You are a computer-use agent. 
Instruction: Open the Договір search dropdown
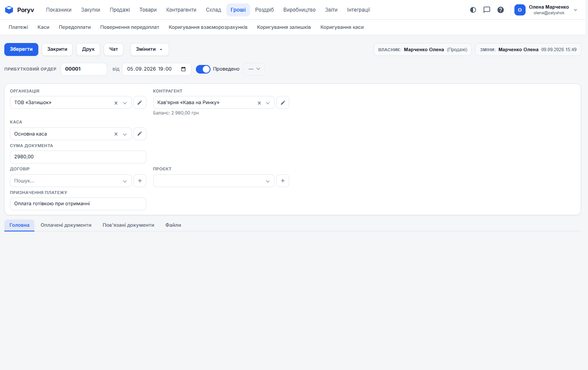[71, 181]
